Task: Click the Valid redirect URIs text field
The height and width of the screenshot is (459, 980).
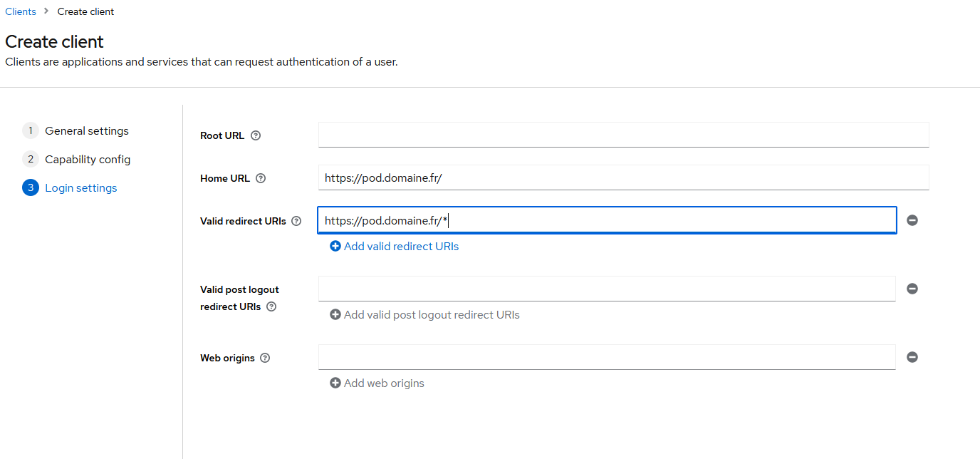Action: [607, 220]
